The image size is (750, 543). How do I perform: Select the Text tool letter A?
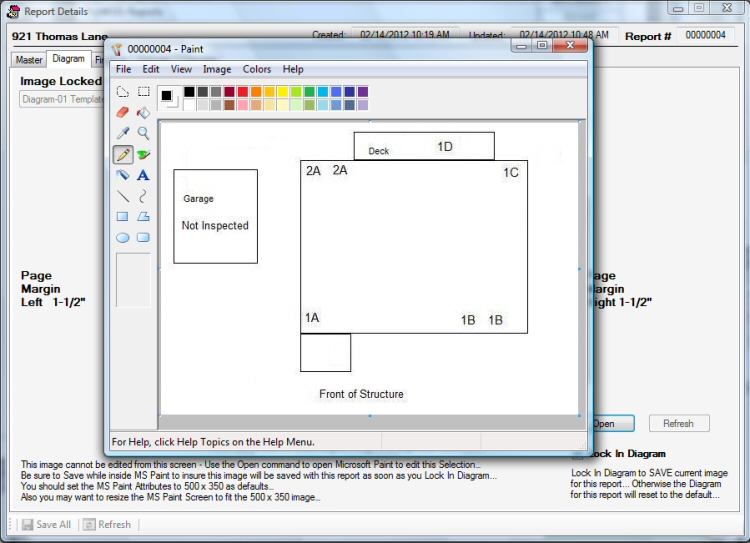point(143,175)
